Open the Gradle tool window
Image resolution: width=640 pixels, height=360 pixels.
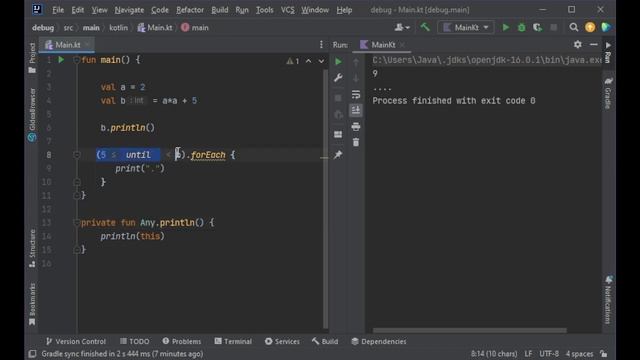608,93
